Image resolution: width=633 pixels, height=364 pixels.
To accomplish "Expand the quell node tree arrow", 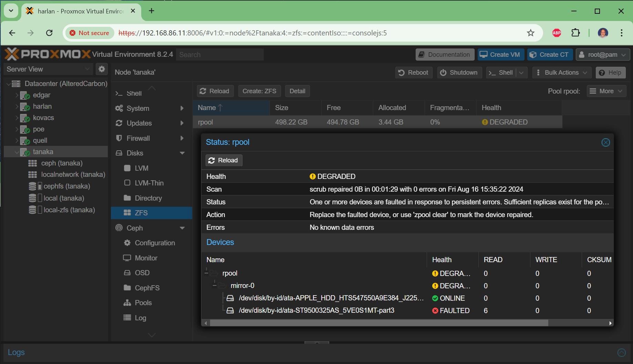I will pyautogui.click(x=17, y=140).
